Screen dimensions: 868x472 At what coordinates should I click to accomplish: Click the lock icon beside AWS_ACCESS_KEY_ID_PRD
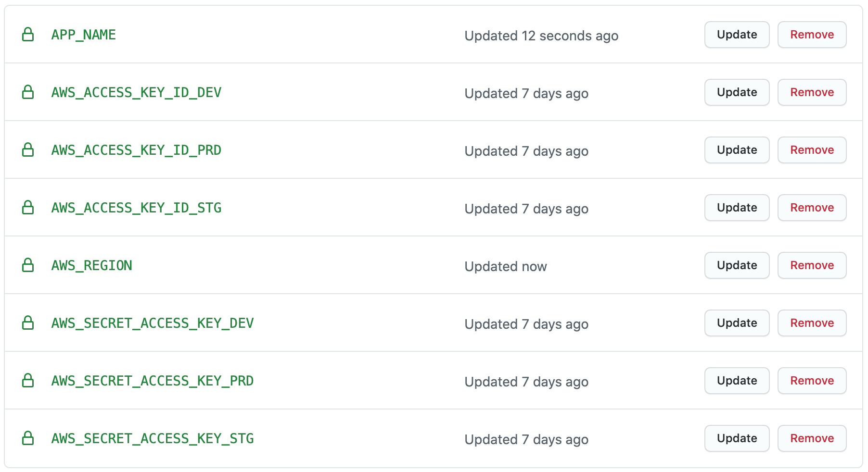[28, 150]
